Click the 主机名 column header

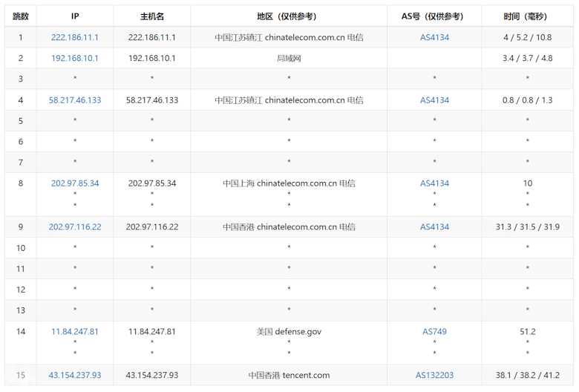[x=152, y=16]
